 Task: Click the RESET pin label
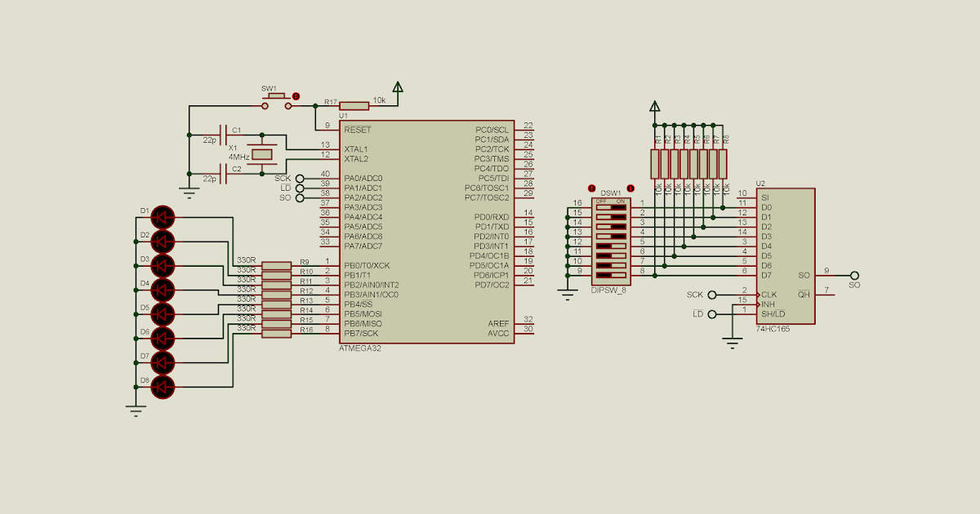click(358, 129)
